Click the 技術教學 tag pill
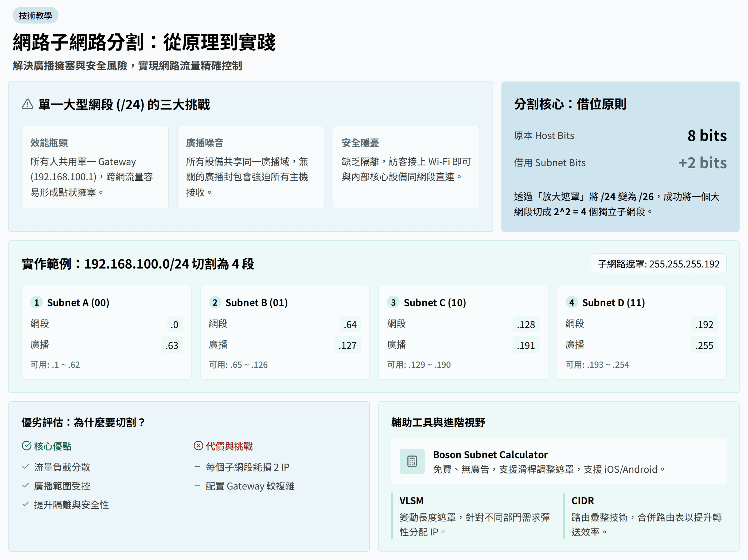The height and width of the screenshot is (560, 748). click(x=36, y=15)
